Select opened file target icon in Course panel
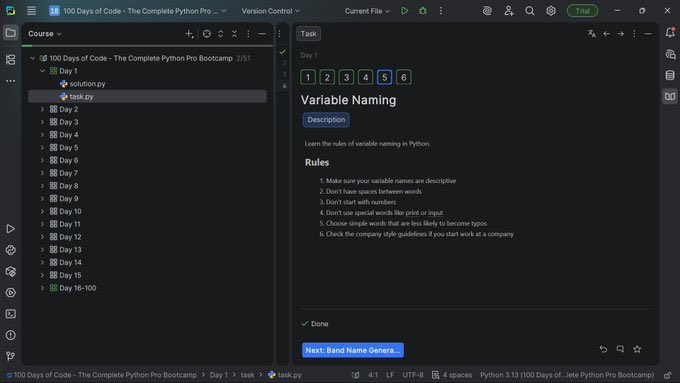Image resolution: width=680 pixels, height=383 pixels. coord(207,34)
